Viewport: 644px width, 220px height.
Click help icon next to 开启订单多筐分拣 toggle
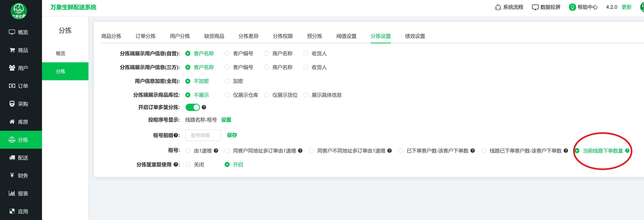204,107
